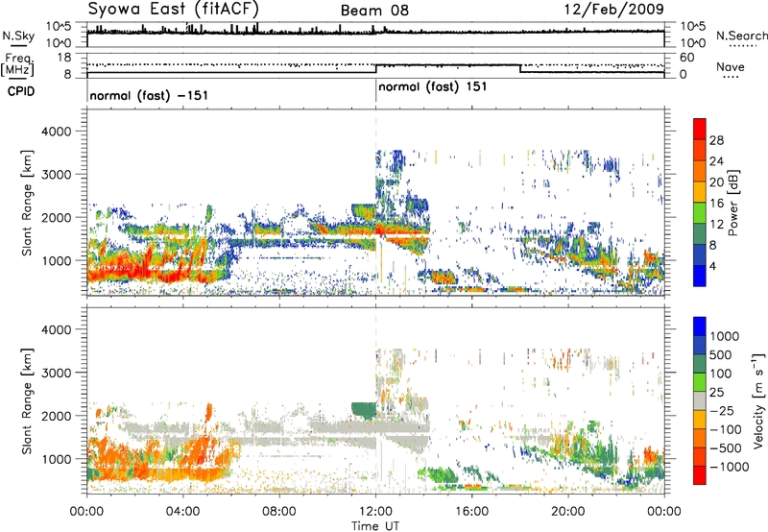768x532 pixels.
Task: Click the velocity colorbar '100' tick value
Action: point(721,374)
